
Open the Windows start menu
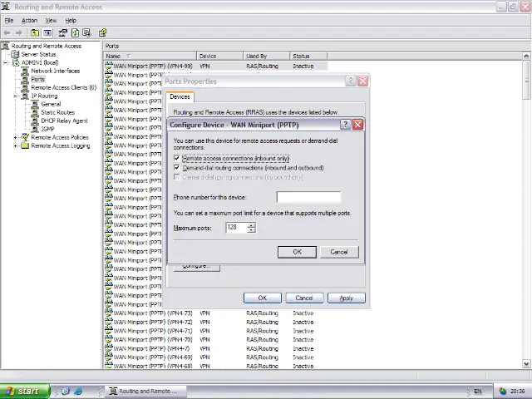click(24, 391)
